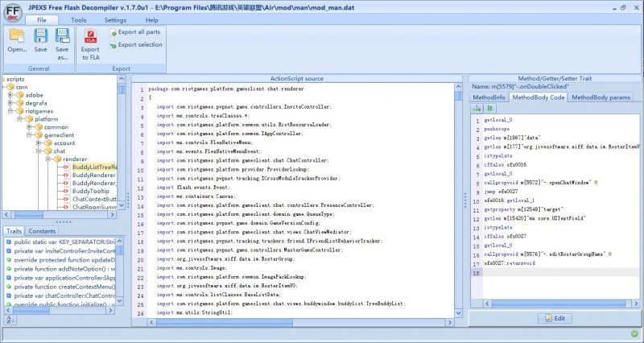Switch to the MethodInfo tab
644x343 pixels.
[489, 97]
